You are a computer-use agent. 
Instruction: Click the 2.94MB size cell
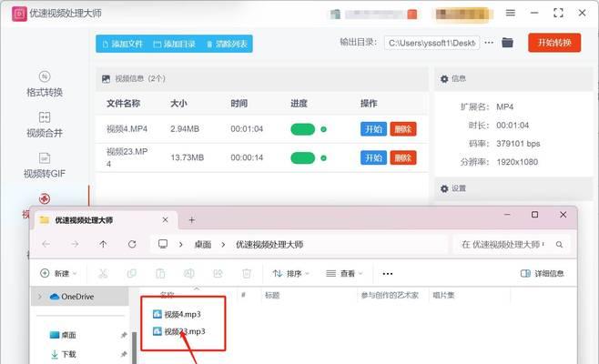click(x=185, y=129)
